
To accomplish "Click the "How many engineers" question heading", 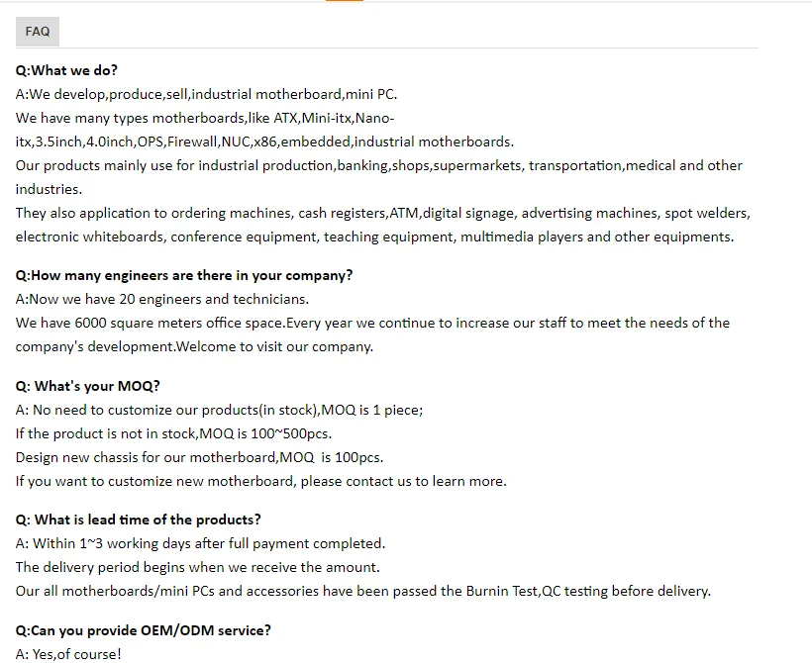I will (x=184, y=275).
